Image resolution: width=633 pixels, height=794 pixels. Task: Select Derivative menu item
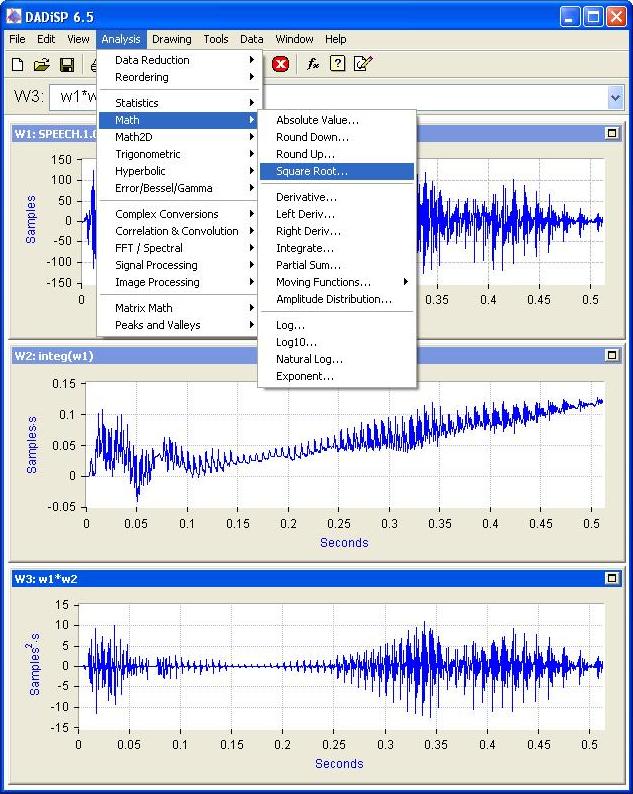(337, 197)
